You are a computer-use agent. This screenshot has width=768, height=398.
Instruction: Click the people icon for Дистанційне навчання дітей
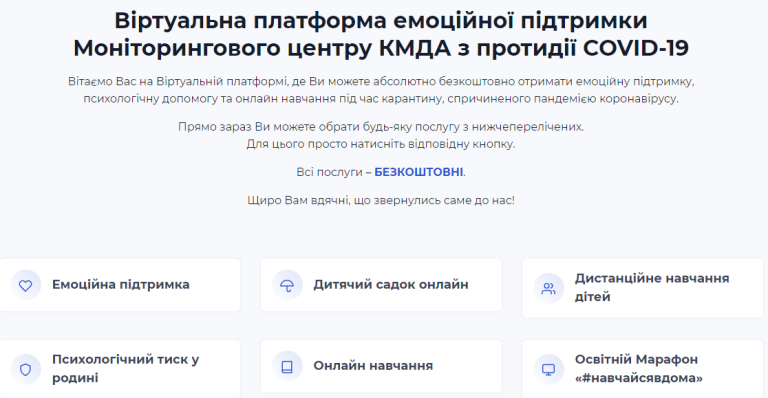(x=549, y=288)
